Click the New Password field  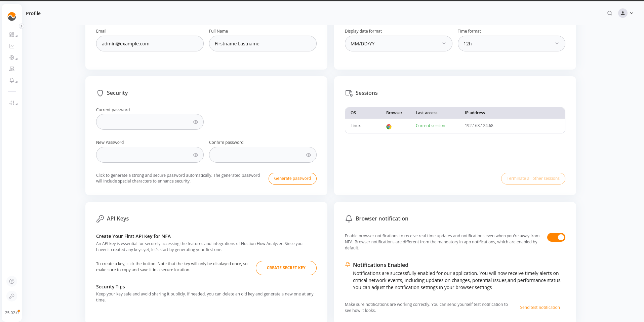pyautogui.click(x=150, y=155)
